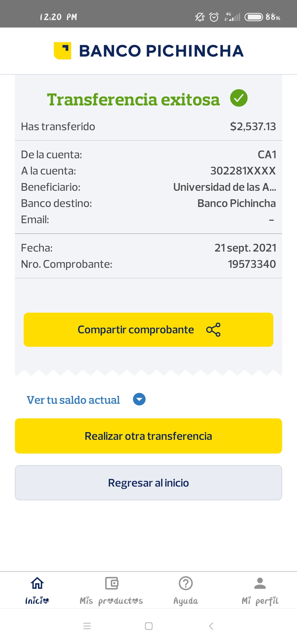Click the Ver tu saldo actual link
Viewport: 297px width, 644px height.
73,400
